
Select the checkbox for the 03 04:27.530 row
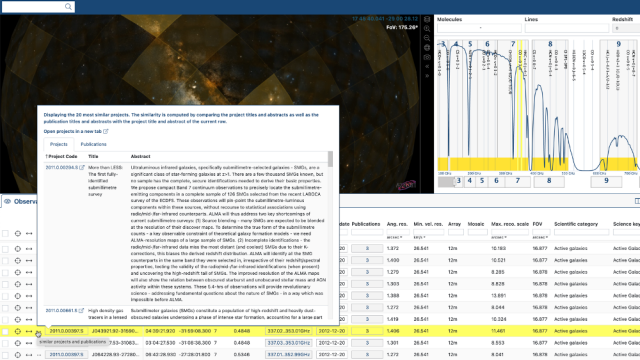tap(5, 343)
